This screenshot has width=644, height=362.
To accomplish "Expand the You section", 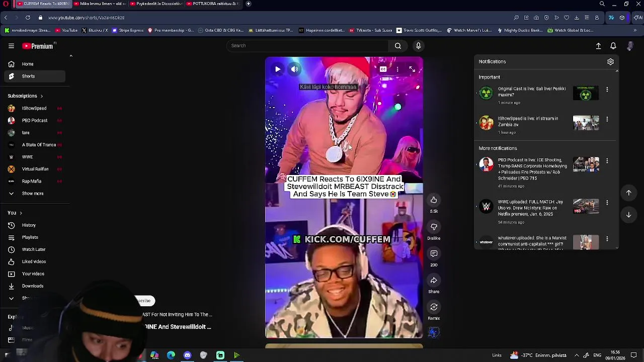I will tap(15, 213).
